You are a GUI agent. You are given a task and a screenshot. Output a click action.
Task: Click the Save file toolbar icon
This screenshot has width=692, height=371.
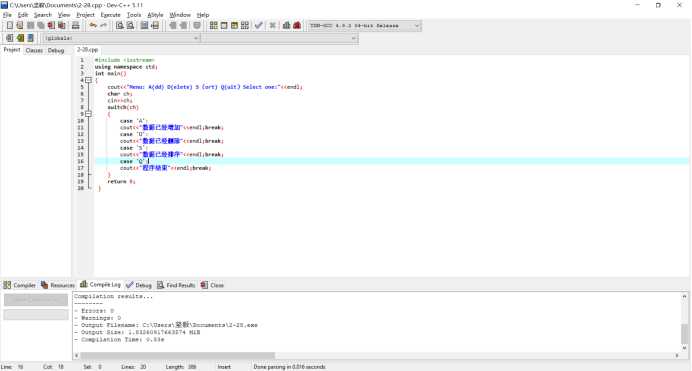tap(30, 26)
